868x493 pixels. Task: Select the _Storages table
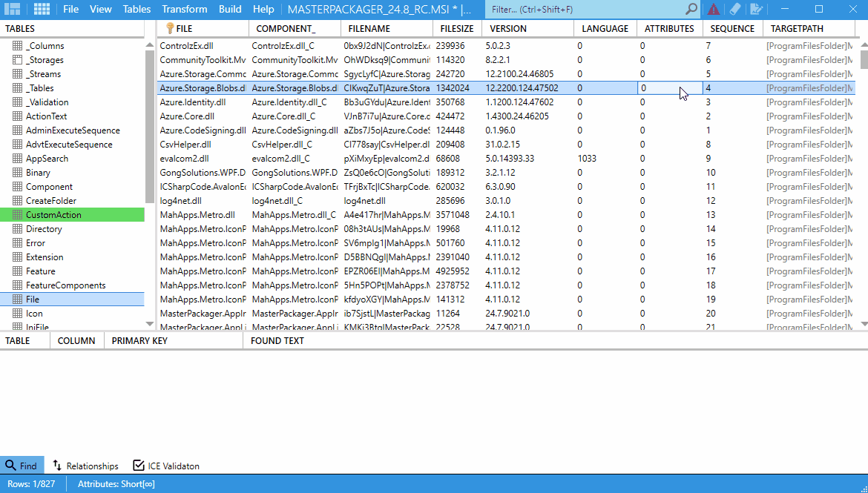[x=73, y=60]
